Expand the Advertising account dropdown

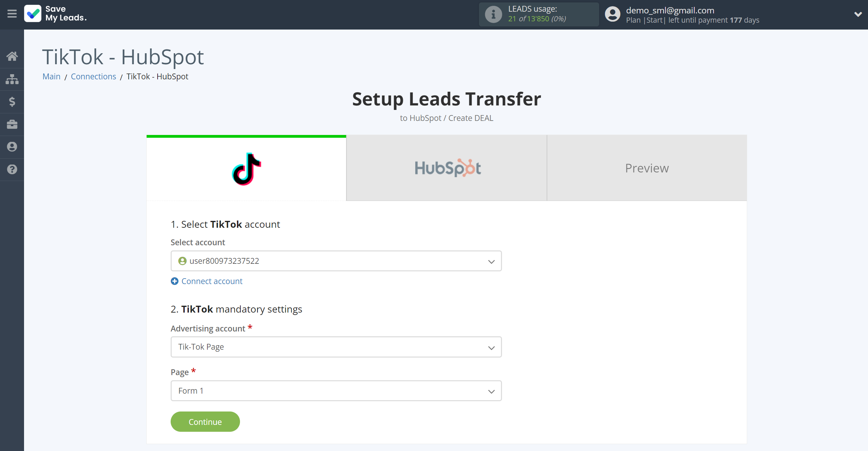pyautogui.click(x=336, y=347)
